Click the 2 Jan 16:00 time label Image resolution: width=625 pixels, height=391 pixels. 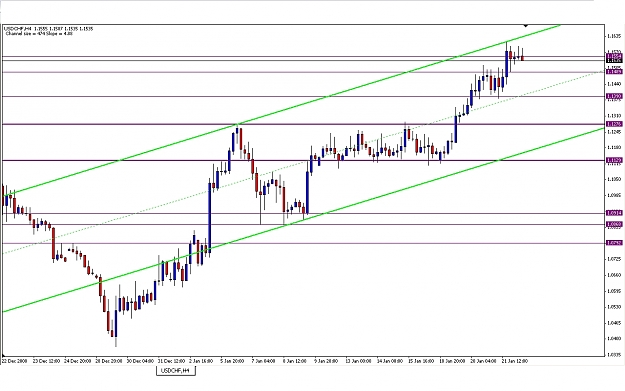pyautogui.click(x=201, y=361)
